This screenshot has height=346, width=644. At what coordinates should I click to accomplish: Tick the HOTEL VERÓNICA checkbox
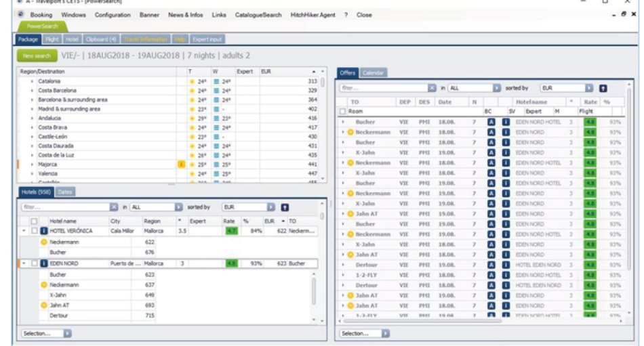tap(35, 231)
